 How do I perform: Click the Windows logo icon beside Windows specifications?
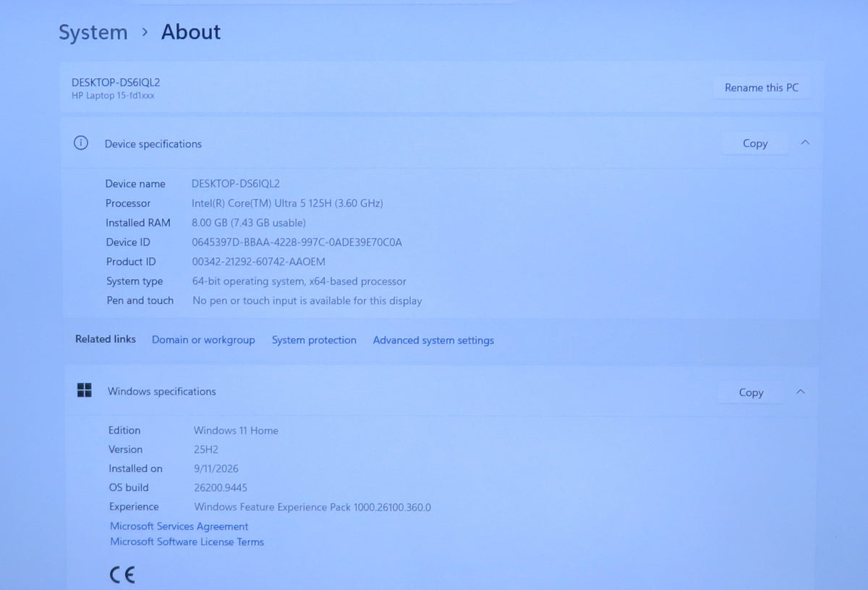[x=85, y=390]
